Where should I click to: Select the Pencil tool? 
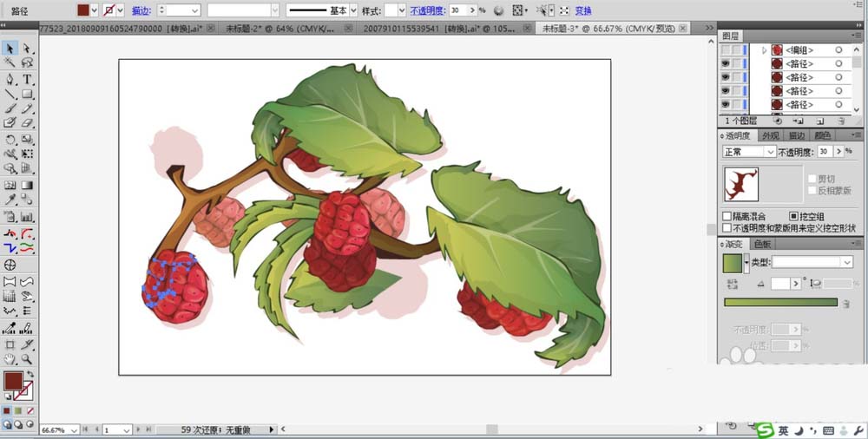27,108
